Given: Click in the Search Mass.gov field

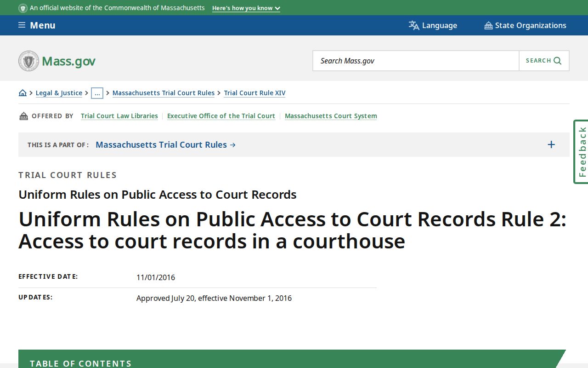Looking at the screenshot, I should tap(416, 61).
